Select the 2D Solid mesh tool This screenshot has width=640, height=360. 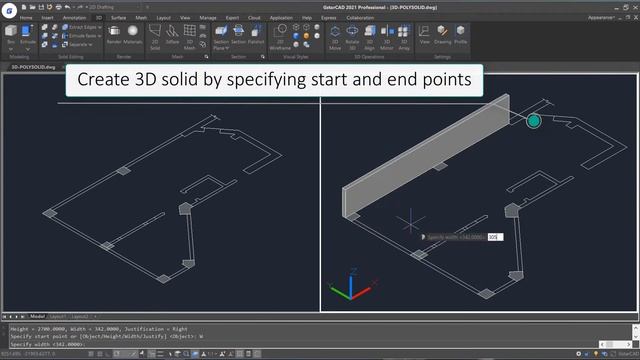coord(155,37)
